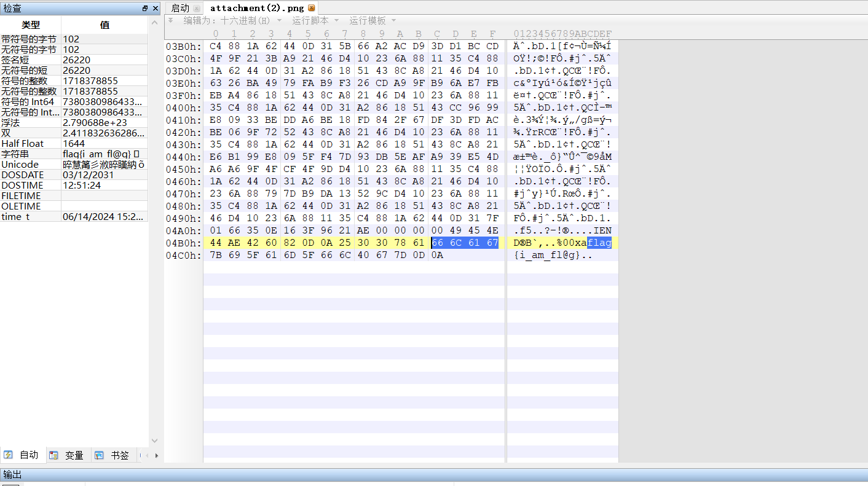Click the 输出 output panel header
The height and width of the screenshot is (486, 868).
12,474
